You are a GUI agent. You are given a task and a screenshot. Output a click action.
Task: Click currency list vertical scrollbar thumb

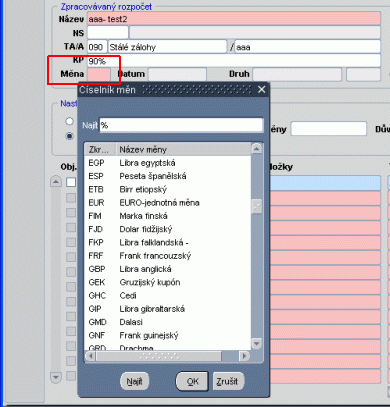coord(256,206)
